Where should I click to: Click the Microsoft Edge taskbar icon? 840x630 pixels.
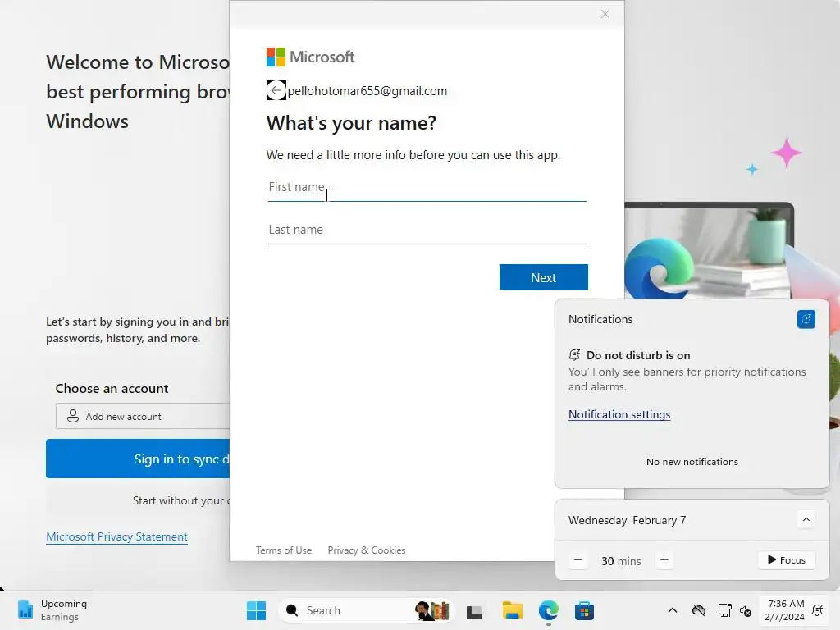(x=549, y=610)
